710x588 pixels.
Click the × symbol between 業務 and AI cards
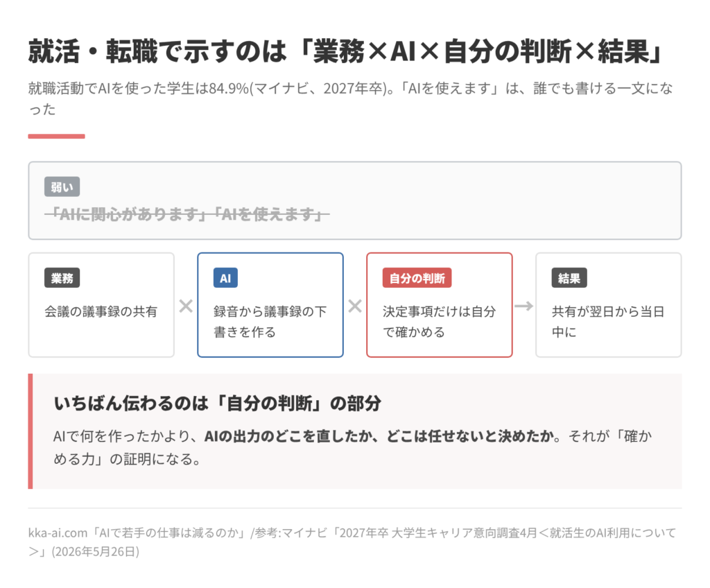186,306
